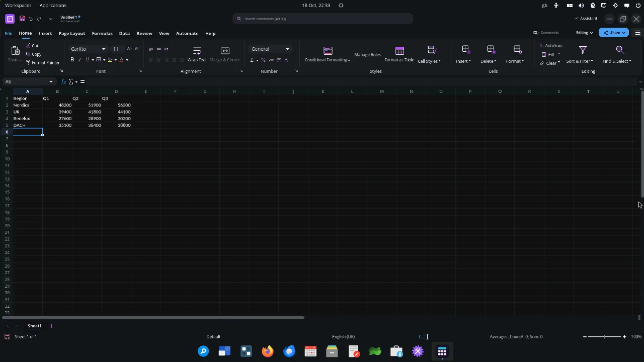The height and width of the screenshot is (362, 644).
Task: Open the Insert ribbon tab
Action: 45,33
